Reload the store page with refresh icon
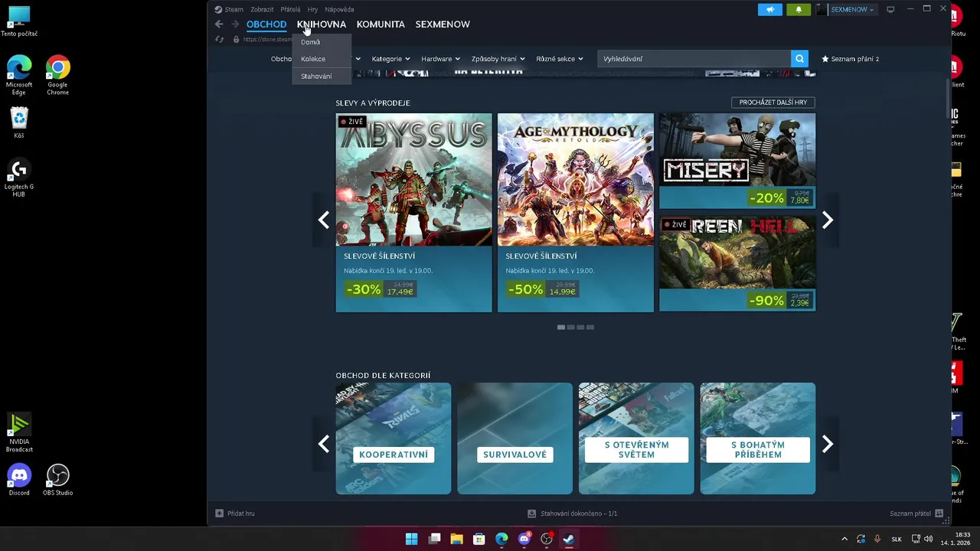Viewport: 980px width, 551px height. click(x=220, y=39)
